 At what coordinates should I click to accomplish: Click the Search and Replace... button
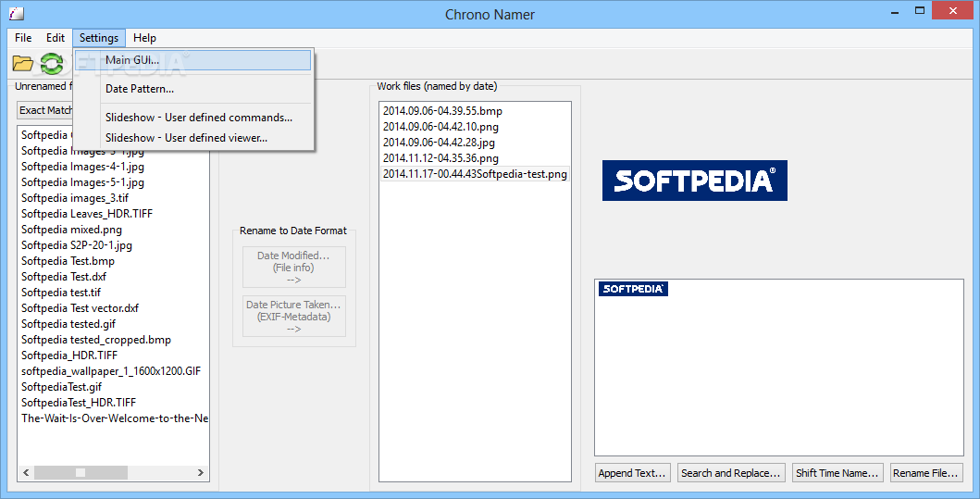coord(731,473)
